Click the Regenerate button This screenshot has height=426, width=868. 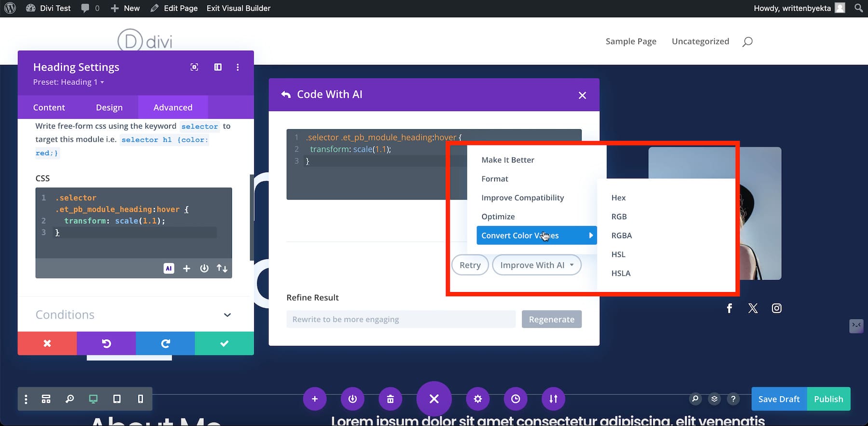(552, 319)
